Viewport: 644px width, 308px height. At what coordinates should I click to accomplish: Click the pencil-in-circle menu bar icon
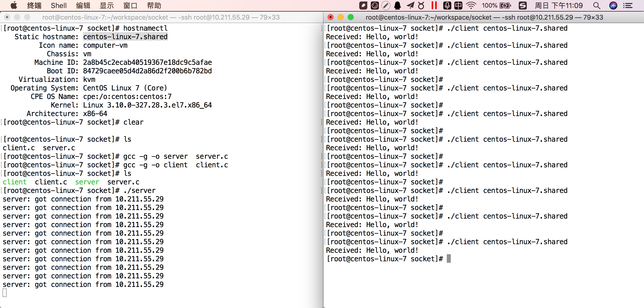(x=386, y=5)
